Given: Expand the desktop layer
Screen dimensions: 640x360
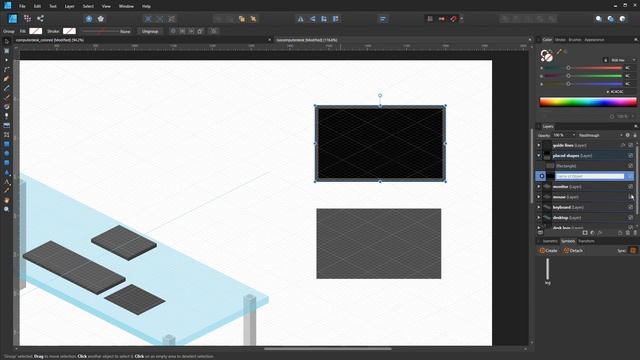Looking at the screenshot, I should [539, 218].
